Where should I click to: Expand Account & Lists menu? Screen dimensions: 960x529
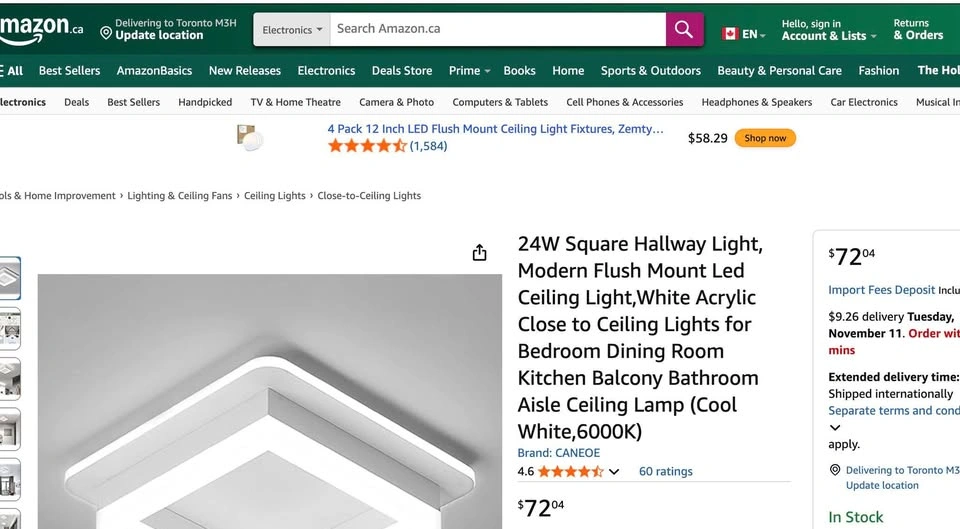[828, 36]
